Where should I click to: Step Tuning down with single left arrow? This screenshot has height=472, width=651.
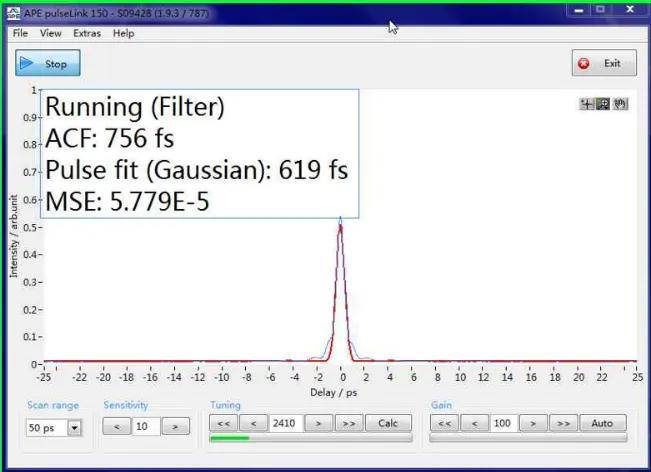click(x=254, y=423)
